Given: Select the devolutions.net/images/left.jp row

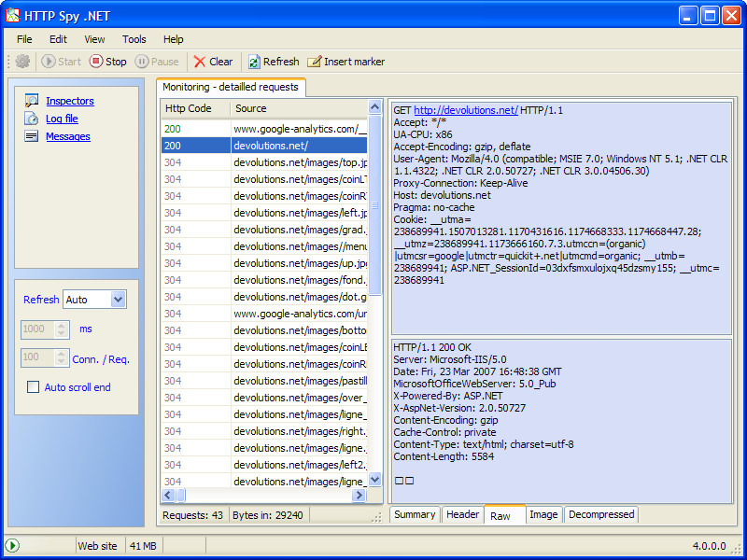Looking at the screenshot, I should click(x=264, y=213).
